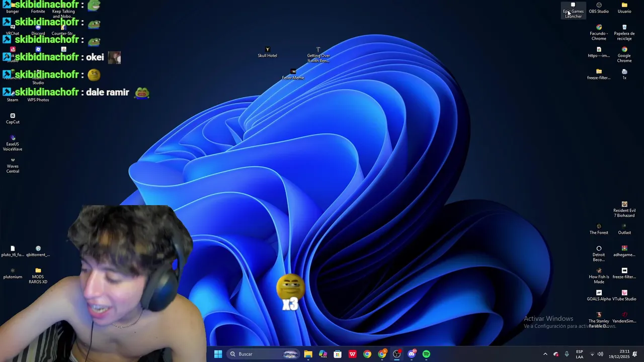The height and width of the screenshot is (362, 644).
Task: Open the OBS Studio desktop shortcut
Action: pos(599,8)
